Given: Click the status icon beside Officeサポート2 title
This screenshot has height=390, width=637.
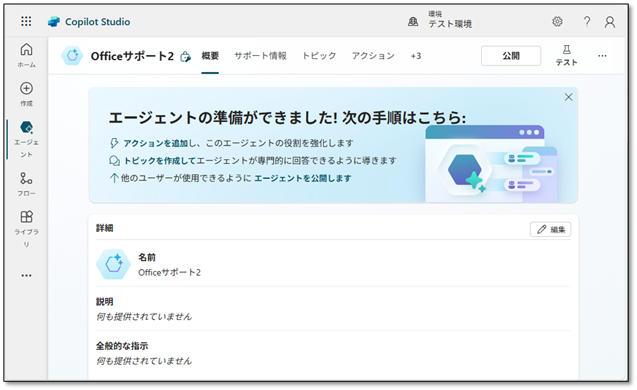Looking at the screenshot, I should (185, 56).
